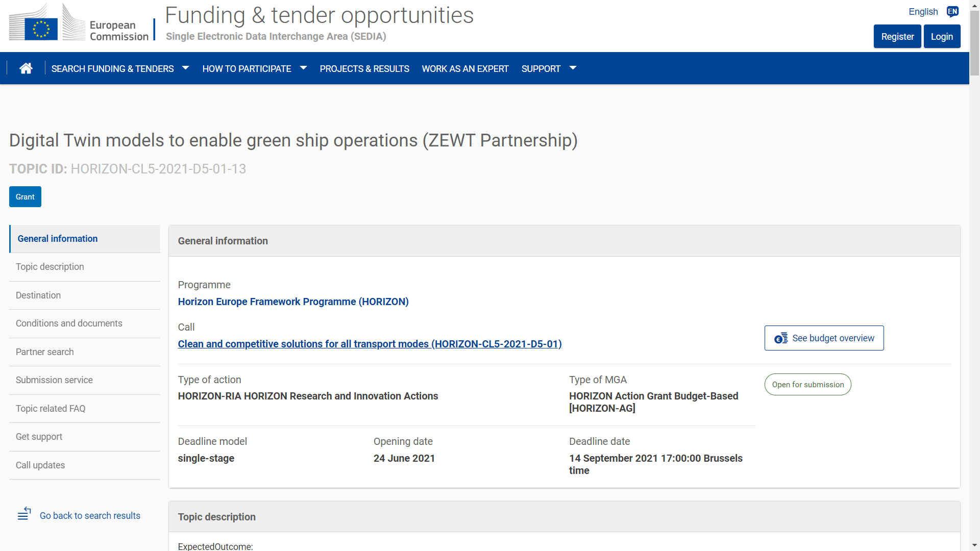Click the go-back list icon
This screenshot has width=980, height=551.
point(24,514)
